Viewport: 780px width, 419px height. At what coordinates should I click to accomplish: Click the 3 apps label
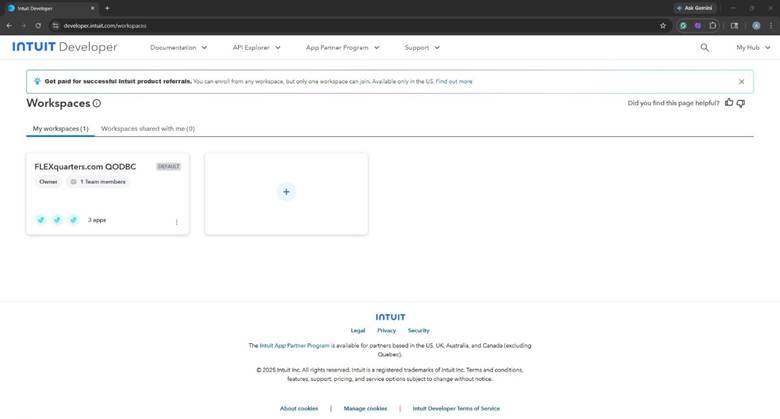click(x=97, y=220)
